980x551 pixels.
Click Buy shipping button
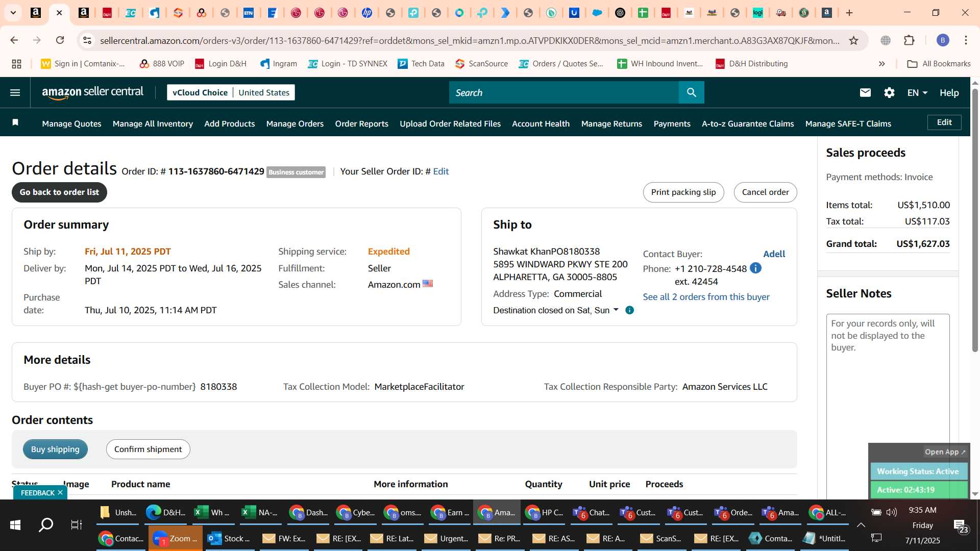(x=55, y=449)
